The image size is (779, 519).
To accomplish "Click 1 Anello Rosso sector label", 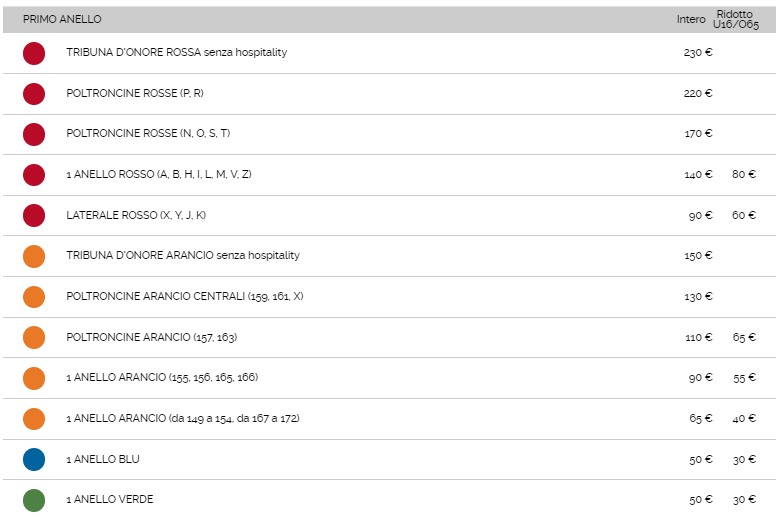I will (x=158, y=175).
